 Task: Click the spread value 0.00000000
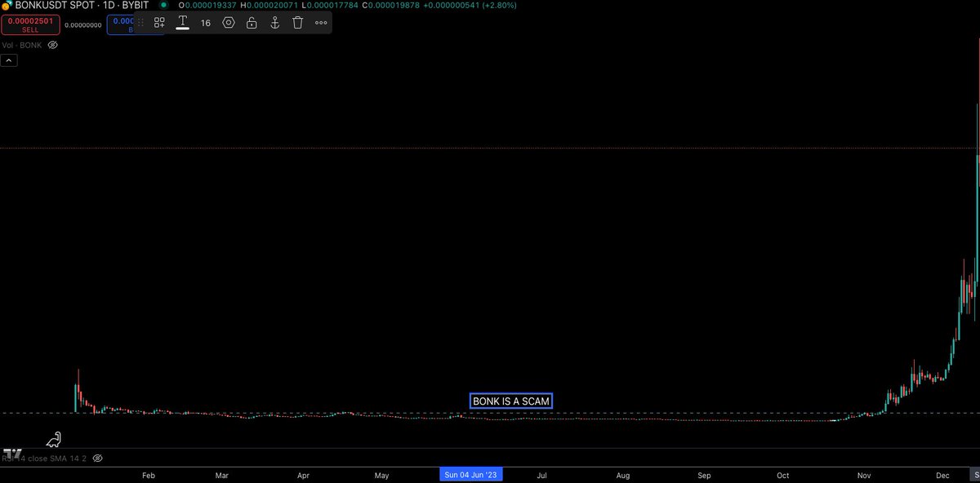click(x=82, y=25)
